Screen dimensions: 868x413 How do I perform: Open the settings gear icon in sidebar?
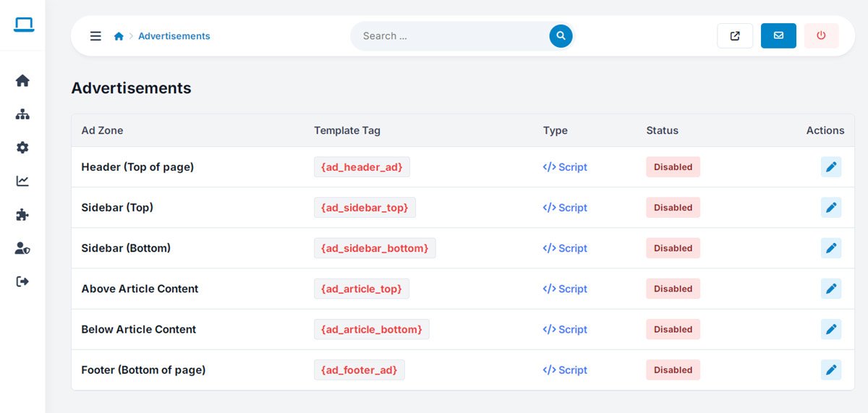point(22,148)
